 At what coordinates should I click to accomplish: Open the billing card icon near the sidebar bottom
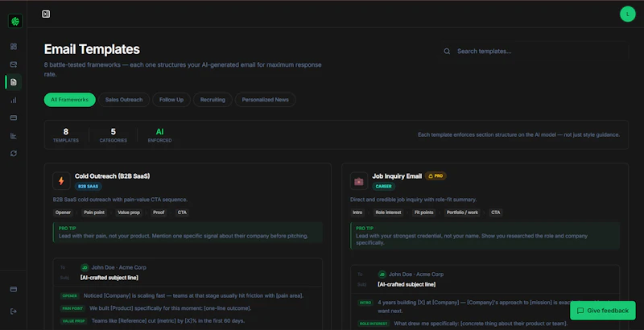tap(14, 290)
